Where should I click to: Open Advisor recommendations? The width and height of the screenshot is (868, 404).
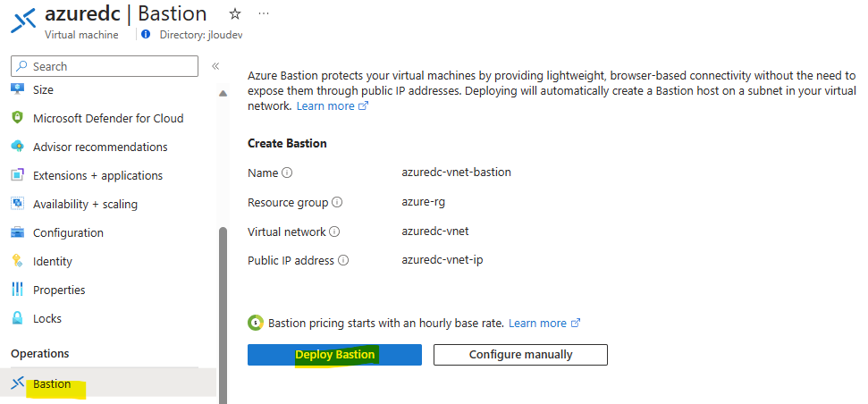tap(100, 147)
